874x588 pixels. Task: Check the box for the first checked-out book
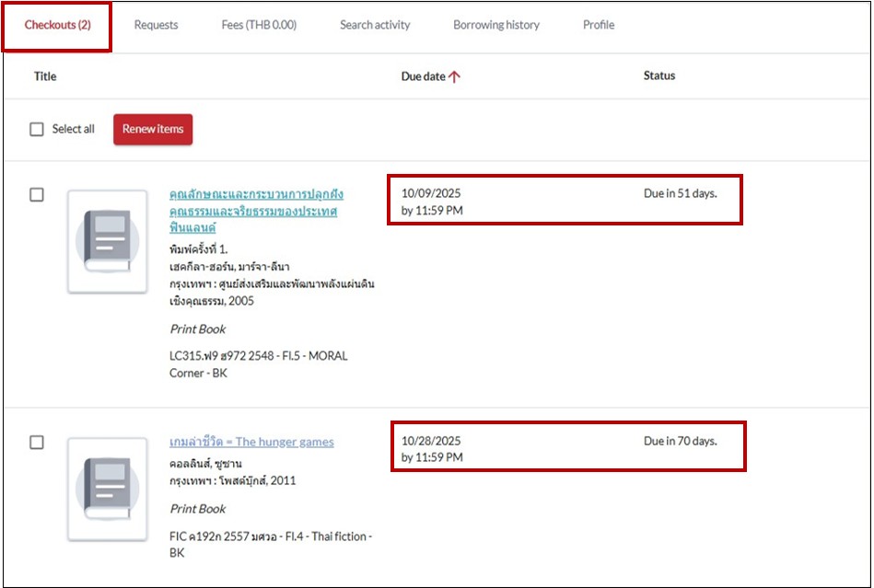point(37,195)
